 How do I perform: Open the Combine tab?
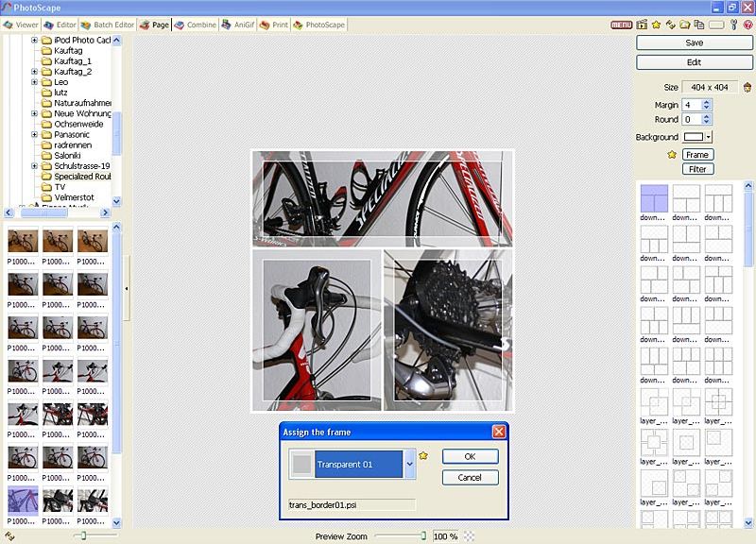(x=196, y=25)
